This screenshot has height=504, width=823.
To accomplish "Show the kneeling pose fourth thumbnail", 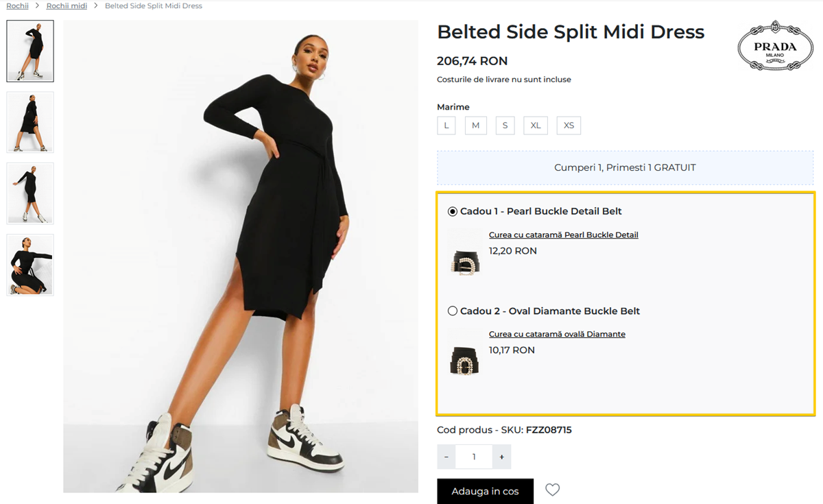I will coord(30,265).
